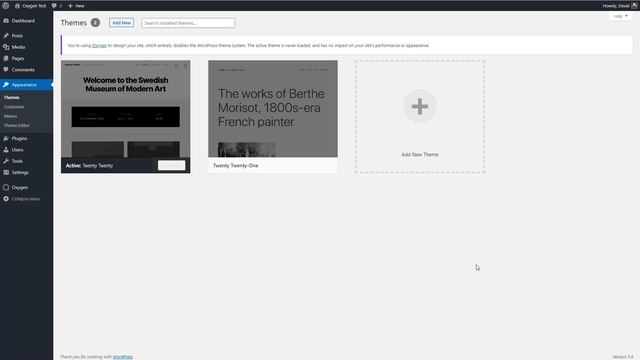The image size is (640, 360).
Task: Open the Plugins menu
Action: point(19,139)
